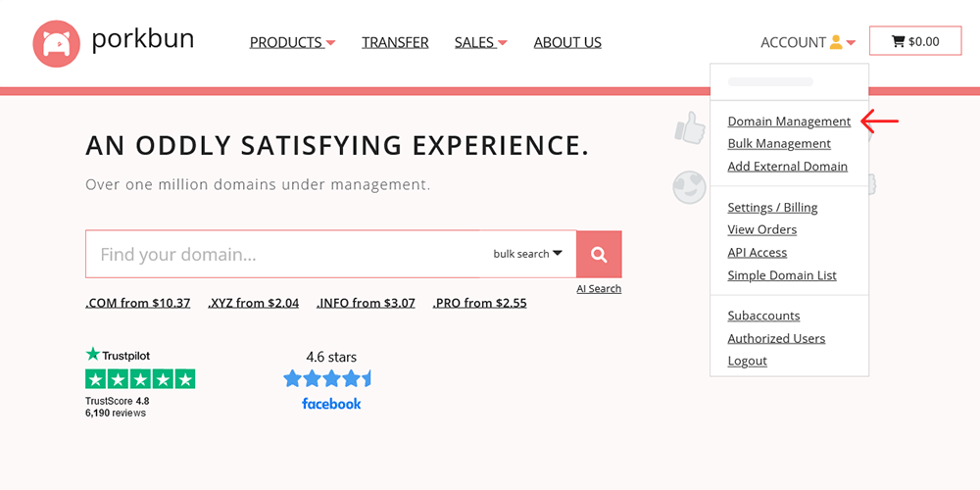The image size is (980, 490).
Task: Open the shopping cart showing $0.00
Action: pos(915,41)
